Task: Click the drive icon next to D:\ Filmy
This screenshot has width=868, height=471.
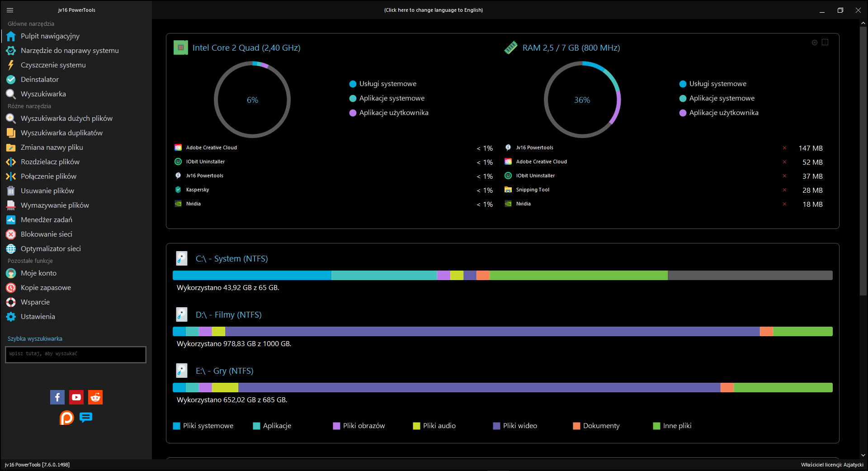Action: [182, 314]
